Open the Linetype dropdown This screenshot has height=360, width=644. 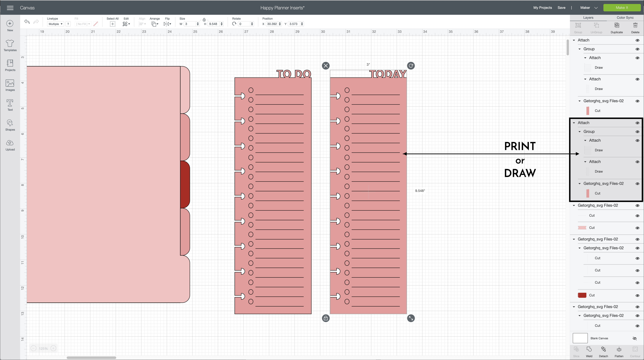coord(55,24)
